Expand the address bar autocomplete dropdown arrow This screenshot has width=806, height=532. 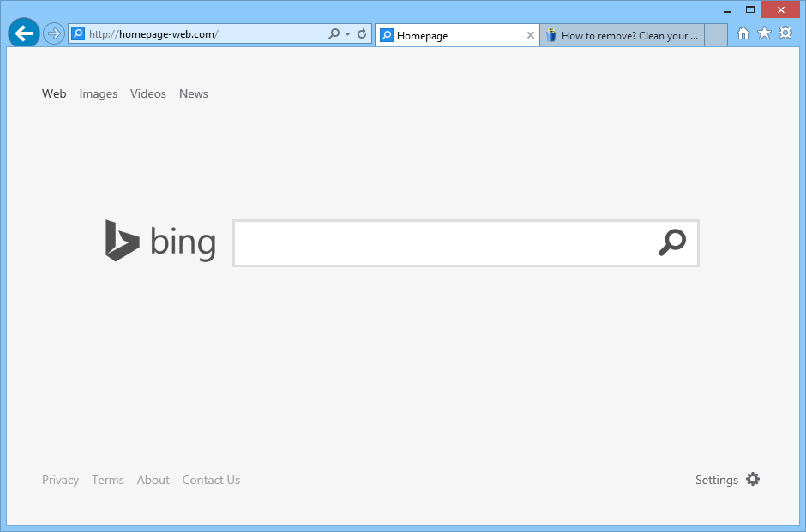(347, 34)
